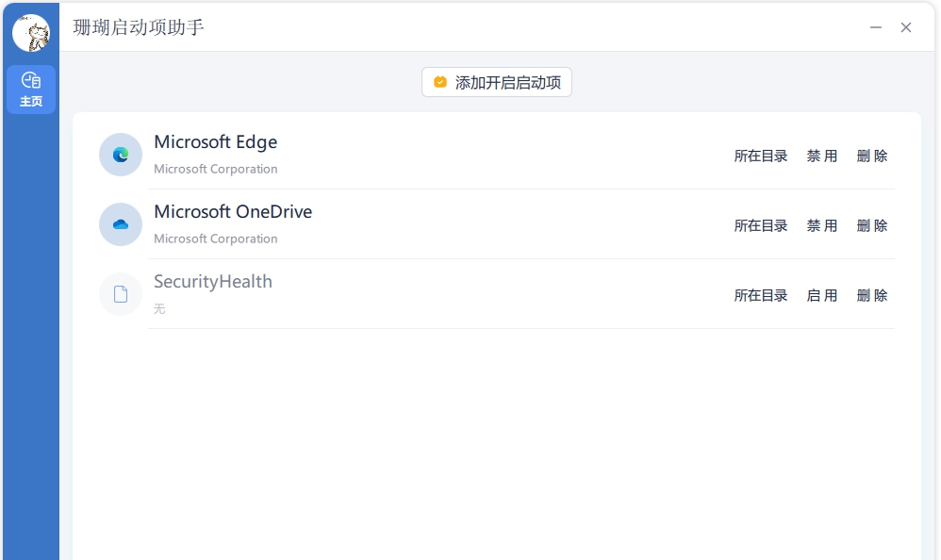This screenshot has height=560, width=941.
Task: Click the Microsoft Edge app icon
Action: [121, 155]
